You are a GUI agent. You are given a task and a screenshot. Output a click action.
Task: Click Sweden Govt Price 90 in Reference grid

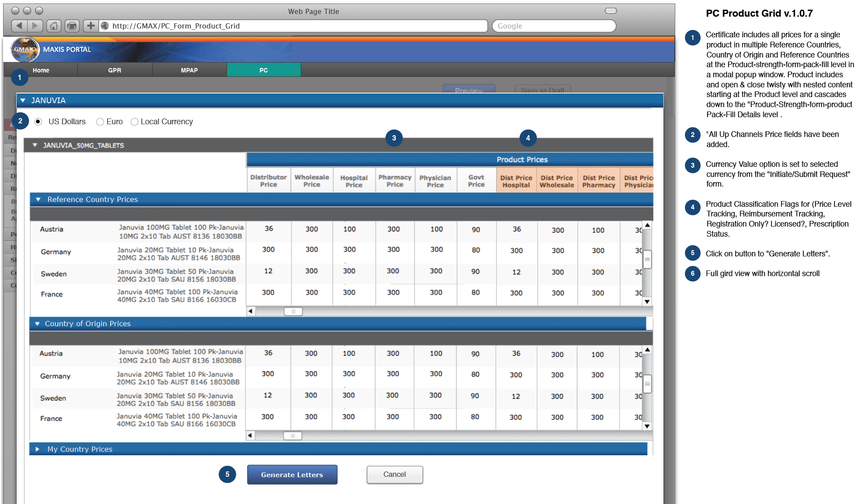476,272
